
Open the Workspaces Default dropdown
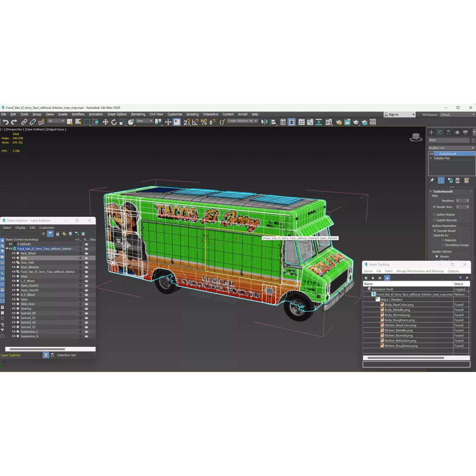tap(457, 115)
